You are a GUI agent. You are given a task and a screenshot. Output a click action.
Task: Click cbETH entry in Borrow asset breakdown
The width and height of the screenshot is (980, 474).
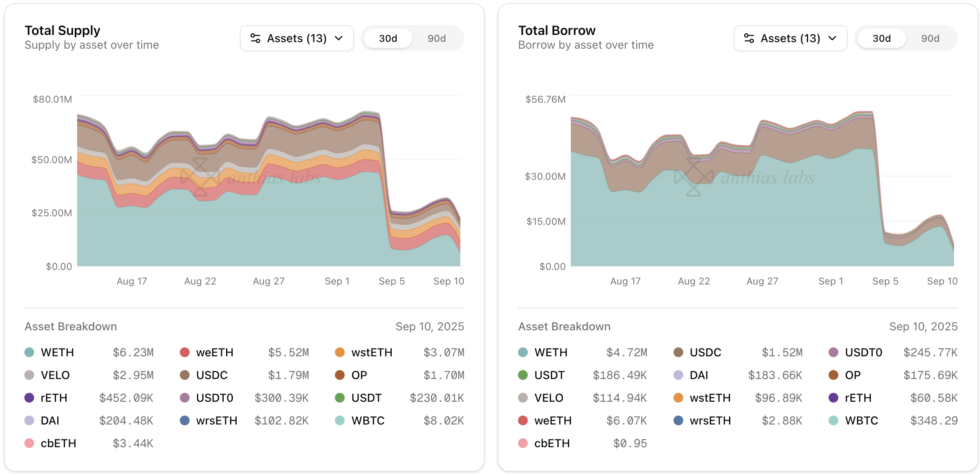[x=552, y=443]
